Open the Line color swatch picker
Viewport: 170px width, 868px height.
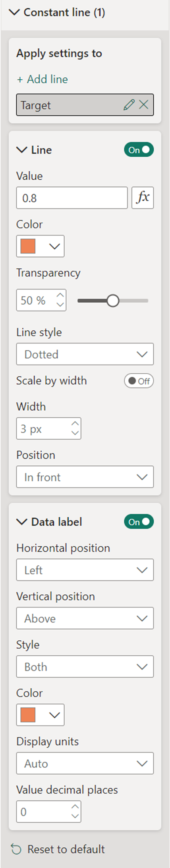click(x=40, y=246)
